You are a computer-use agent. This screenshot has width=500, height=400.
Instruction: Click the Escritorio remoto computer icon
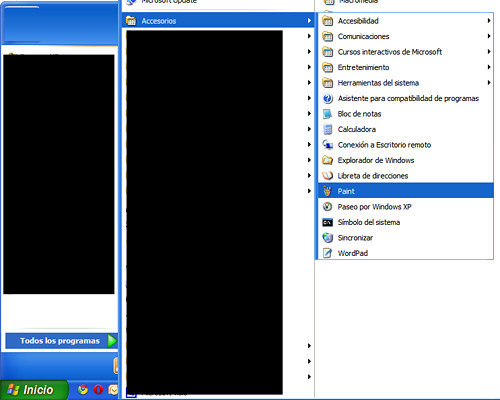327,145
